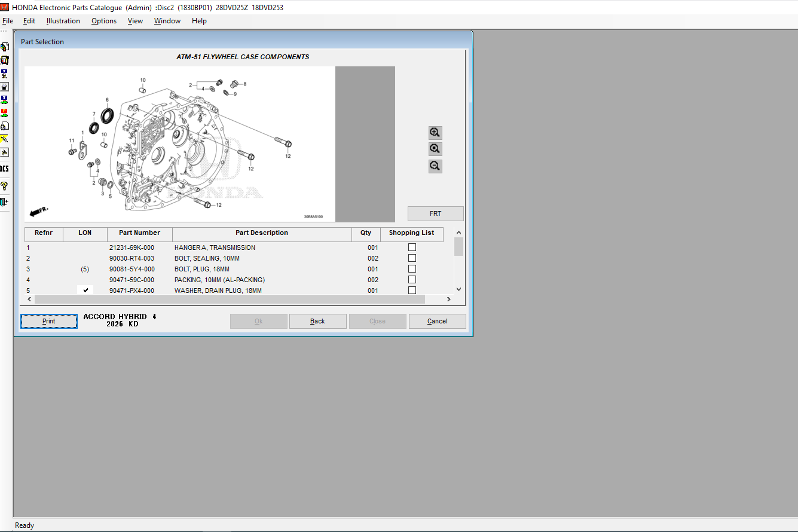The height and width of the screenshot is (532, 798).
Task: Open help with the question mark icon
Action: [5, 186]
